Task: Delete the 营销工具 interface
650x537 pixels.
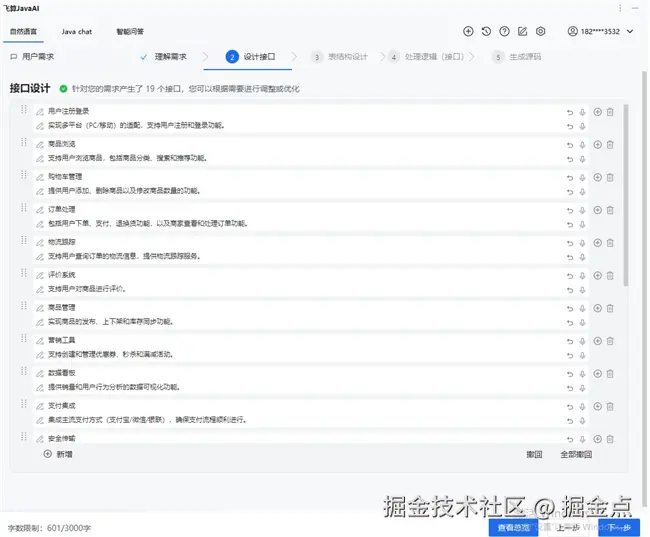Action: (610, 341)
